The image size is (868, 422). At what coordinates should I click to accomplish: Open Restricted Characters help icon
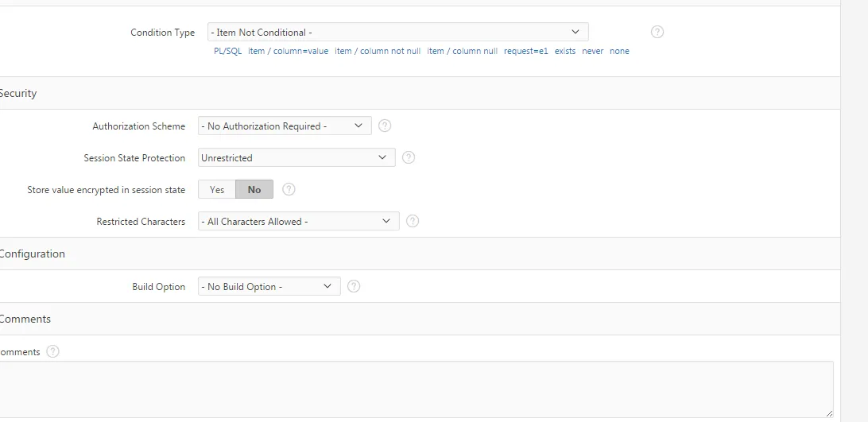[x=413, y=221]
